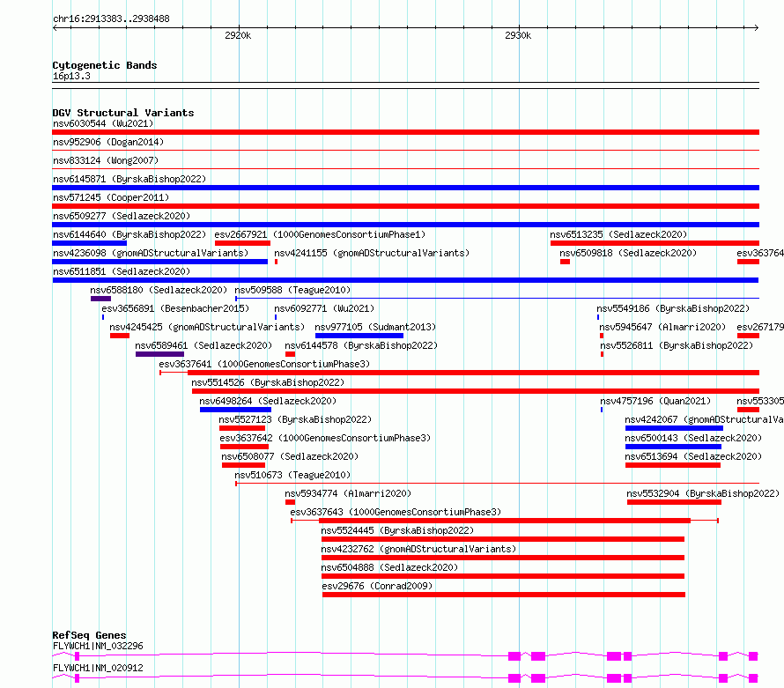Open nsv833124 (Wong2007) variant entry

[106, 160]
